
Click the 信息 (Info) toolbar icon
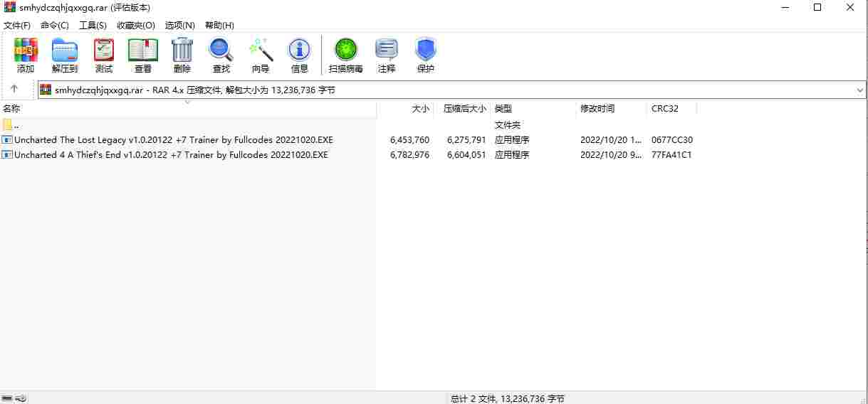point(299,50)
